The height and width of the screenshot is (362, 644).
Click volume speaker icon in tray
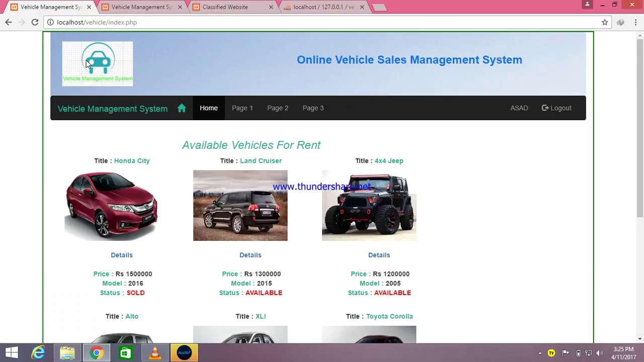pos(599,353)
